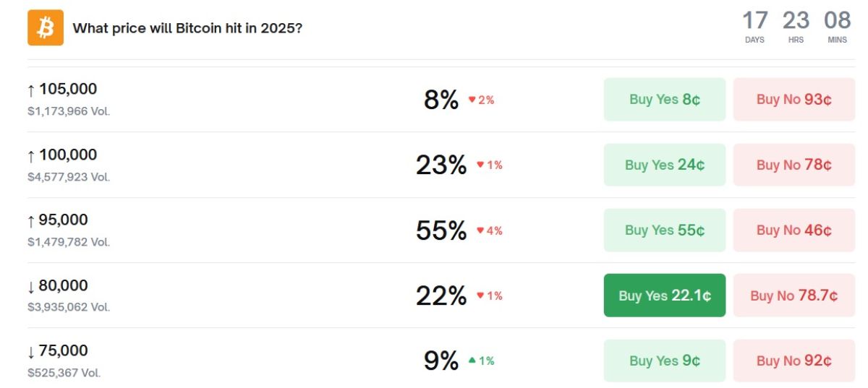The height and width of the screenshot is (388, 868).
Task: Click the red down indicator beside 8%
Action: 481,100
